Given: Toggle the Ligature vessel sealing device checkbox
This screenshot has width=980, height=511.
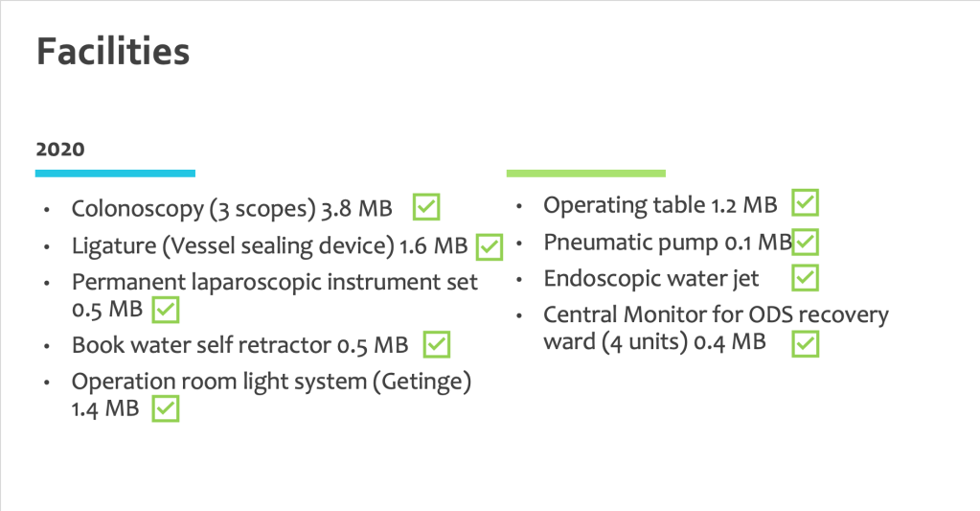Looking at the screenshot, I should pos(490,246).
